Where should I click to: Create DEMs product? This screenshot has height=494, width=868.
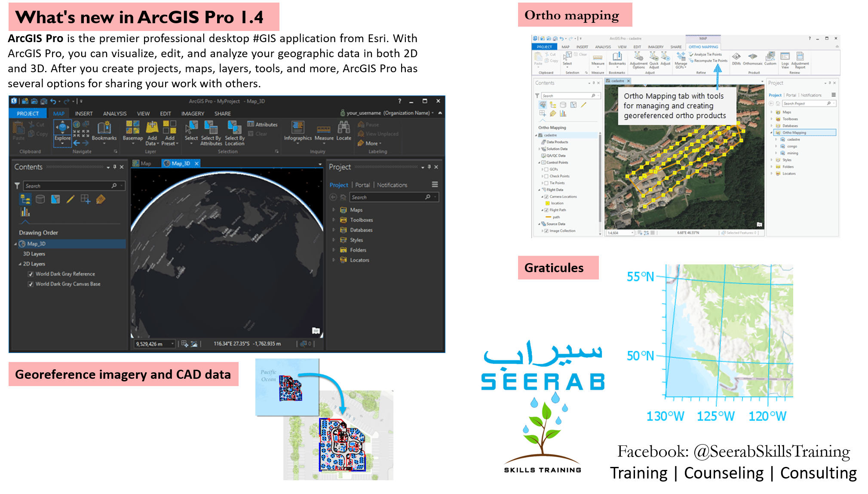(x=736, y=59)
